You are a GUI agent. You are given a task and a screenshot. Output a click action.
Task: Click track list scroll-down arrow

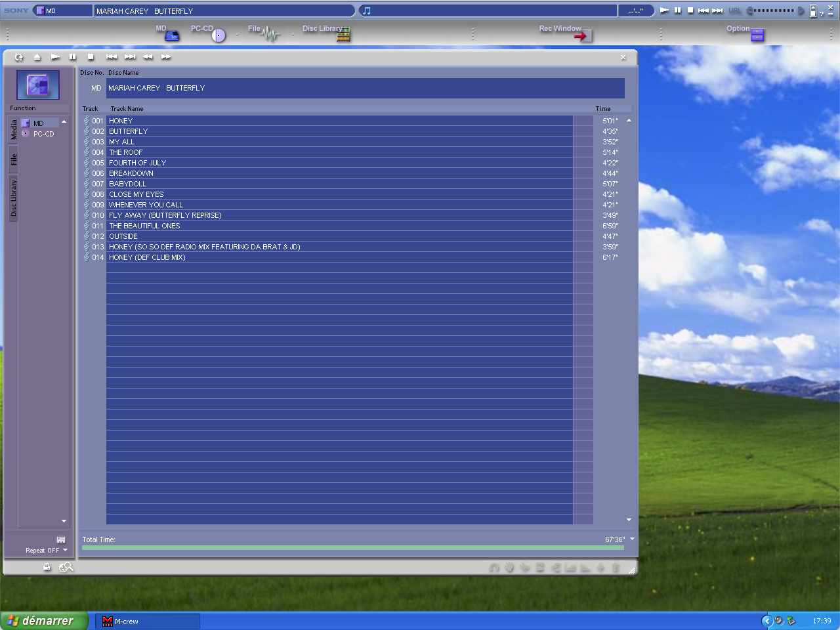629,520
